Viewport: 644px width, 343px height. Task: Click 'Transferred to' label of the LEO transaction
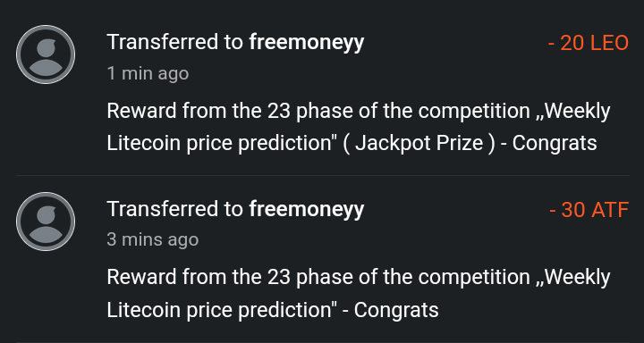175,42
